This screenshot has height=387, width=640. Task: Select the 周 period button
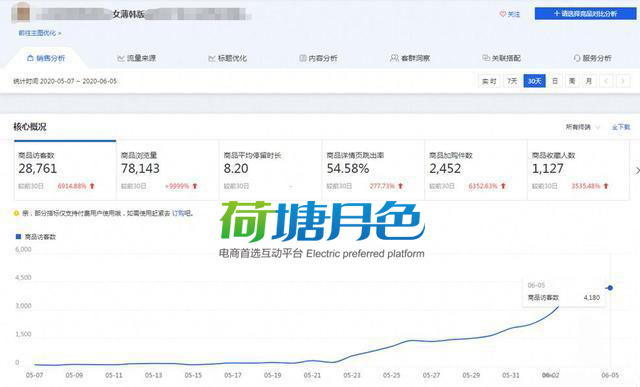pyautogui.click(x=572, y=81)
